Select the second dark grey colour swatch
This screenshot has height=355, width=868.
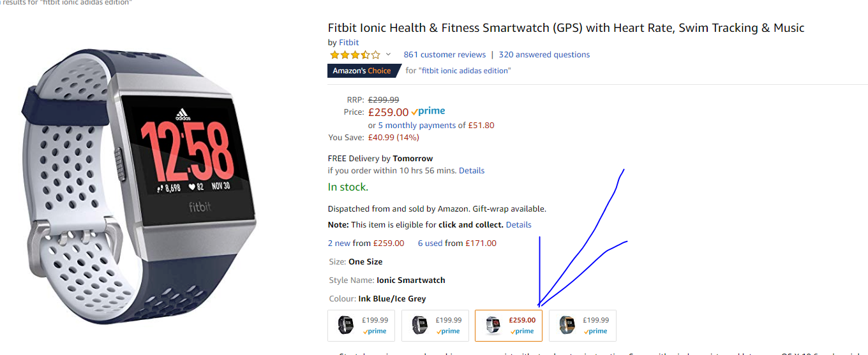pyautogui.click(x=435, y=326)
